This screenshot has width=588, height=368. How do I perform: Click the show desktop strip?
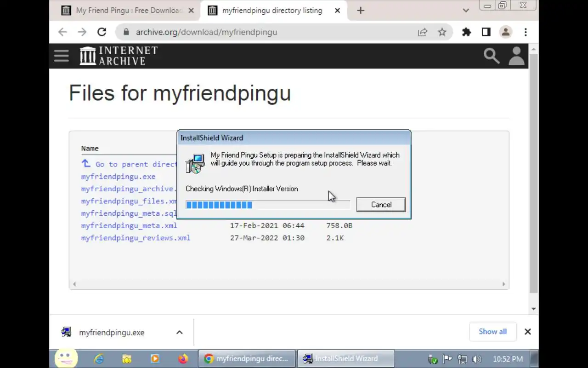534,359
